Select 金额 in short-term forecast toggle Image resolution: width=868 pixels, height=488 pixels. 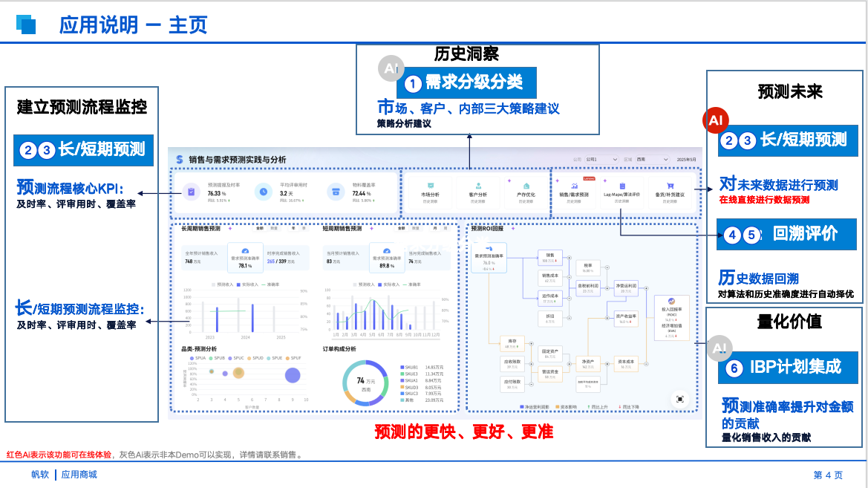pyautogui.click(x=402, y=229)
